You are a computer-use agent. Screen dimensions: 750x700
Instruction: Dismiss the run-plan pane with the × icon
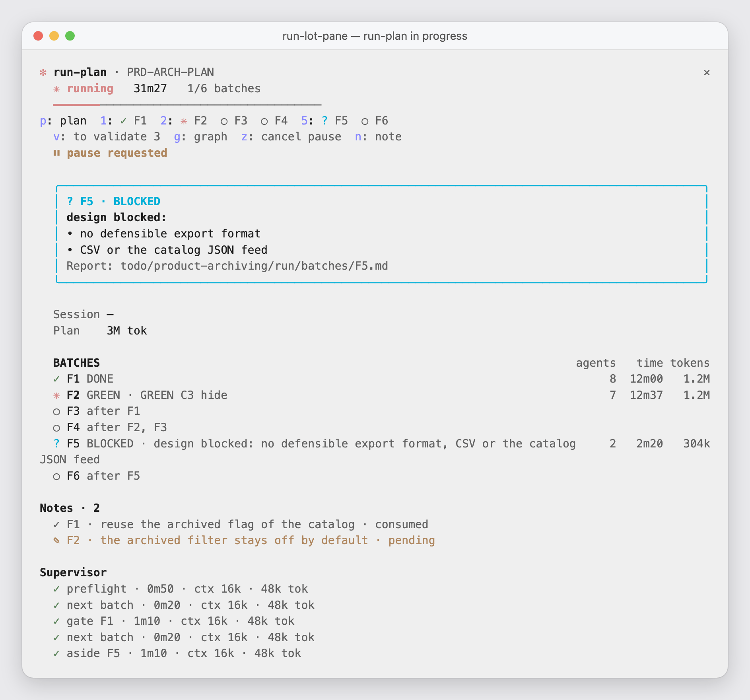pos(707,72)
